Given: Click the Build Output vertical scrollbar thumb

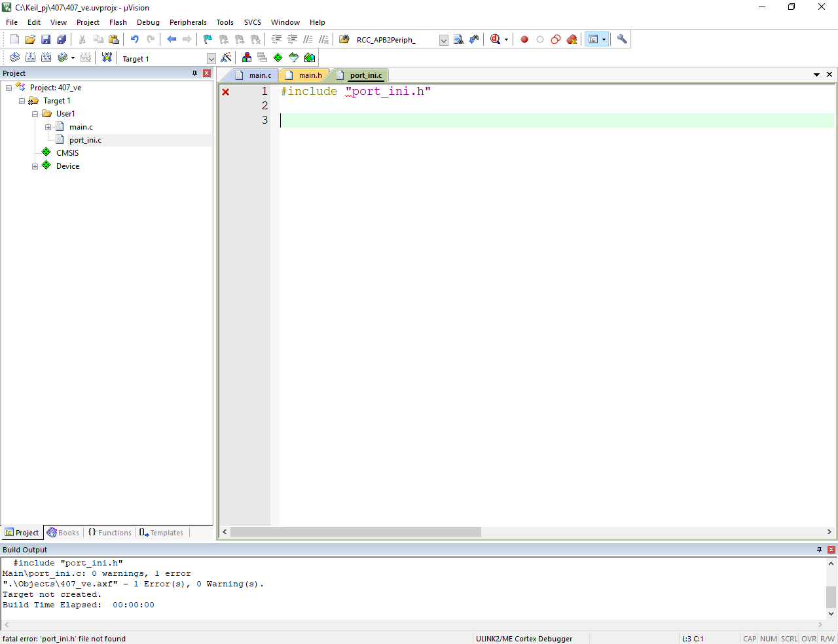Looking at the screenshot, I should tap(831, 597).
